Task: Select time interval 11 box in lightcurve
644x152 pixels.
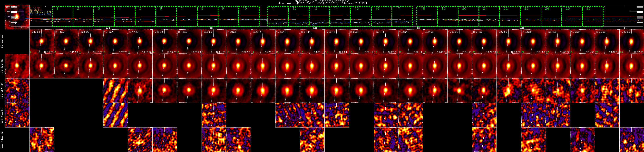Action: click(x=278, y=17)
